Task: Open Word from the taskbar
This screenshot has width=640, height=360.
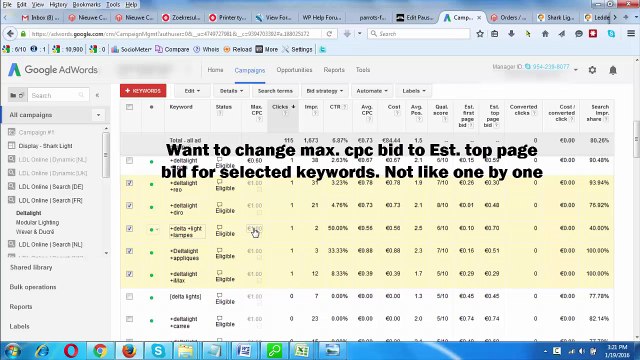Action: [244, 351]
